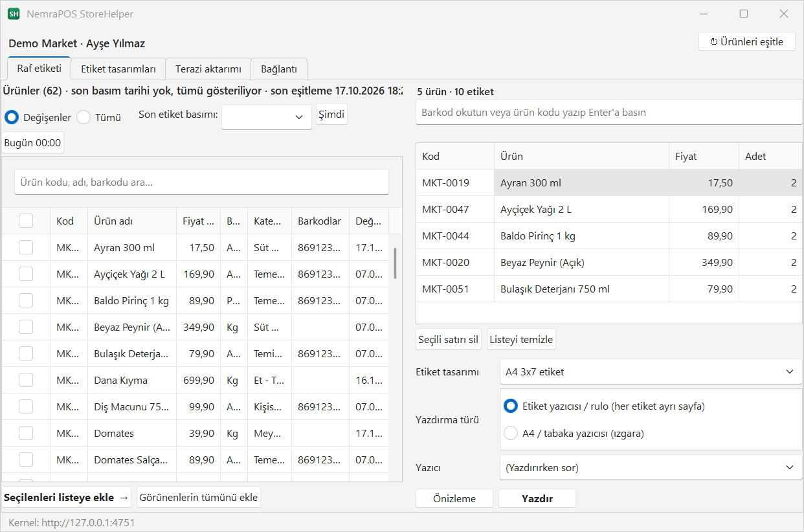Focus the product search field

coord(201,182)
